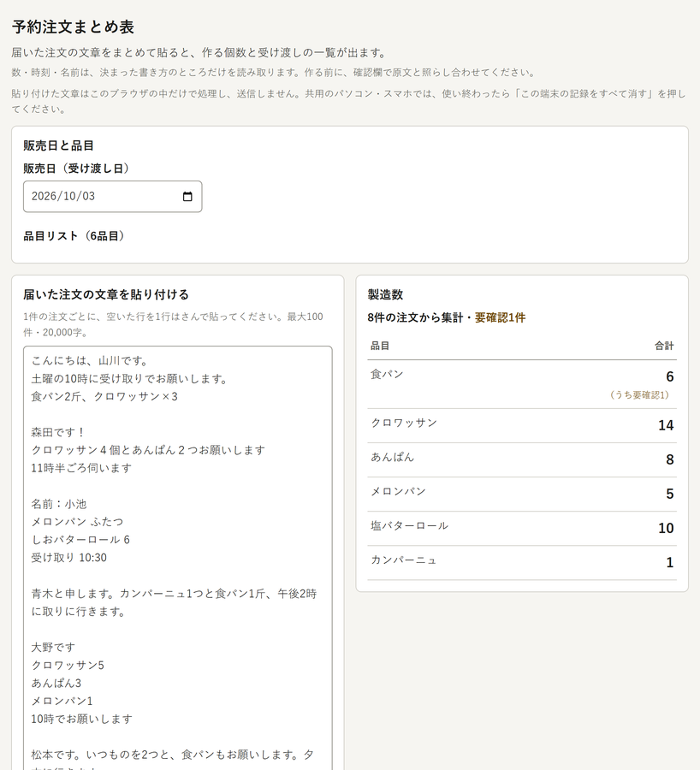Select the メロンパン row label
This screenshot has width=700, height=770.
(x=398, y=492)
